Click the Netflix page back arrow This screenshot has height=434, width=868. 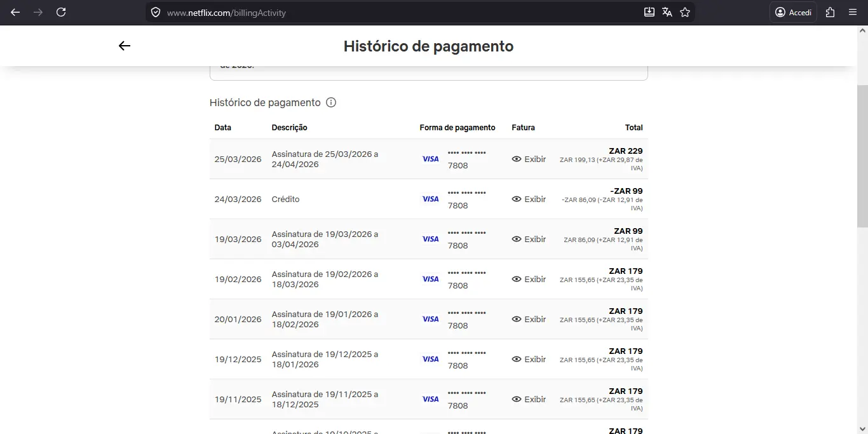click(125, 46)
